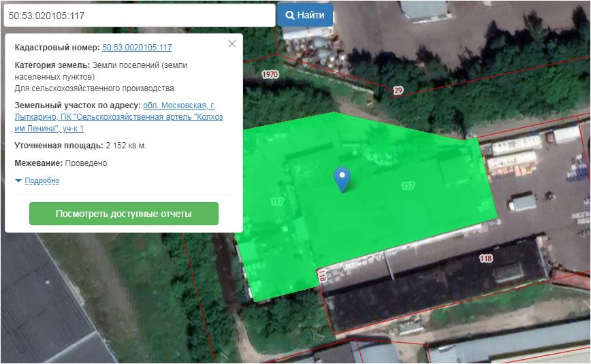Click the right 117 label in green parcel
This screenshot has height=364, width=591.
tap(408, 185)
